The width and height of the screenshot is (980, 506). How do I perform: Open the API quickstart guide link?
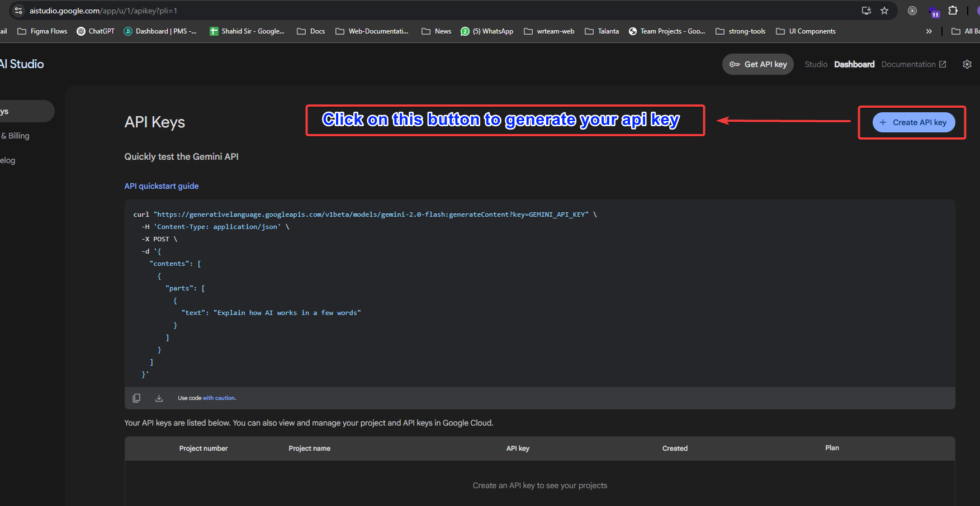[162, 186]
